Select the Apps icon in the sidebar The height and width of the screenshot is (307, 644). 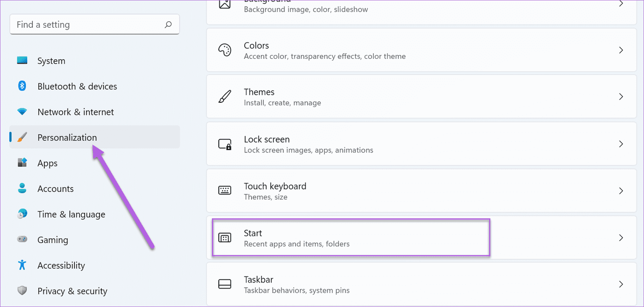(x=22, y=163)
